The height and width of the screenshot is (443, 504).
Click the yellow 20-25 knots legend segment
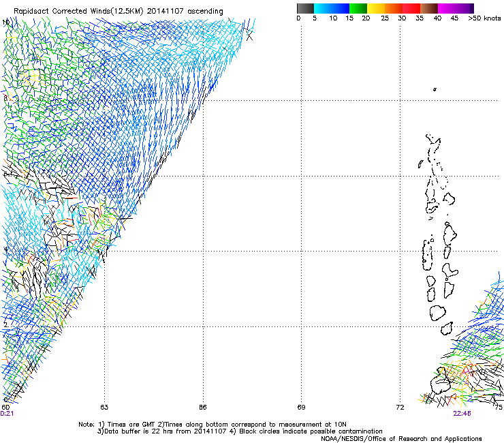pyautogui.click(x=376, y=8)
